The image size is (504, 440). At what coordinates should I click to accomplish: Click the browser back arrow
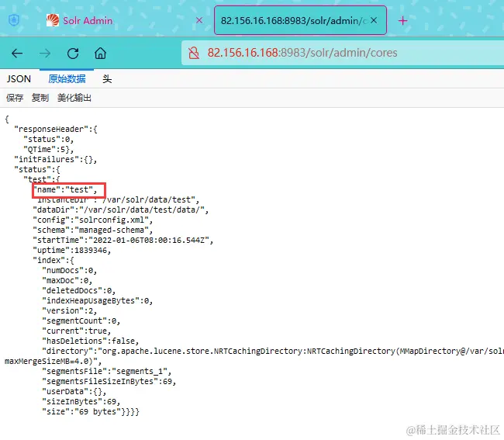coord(17,54)
